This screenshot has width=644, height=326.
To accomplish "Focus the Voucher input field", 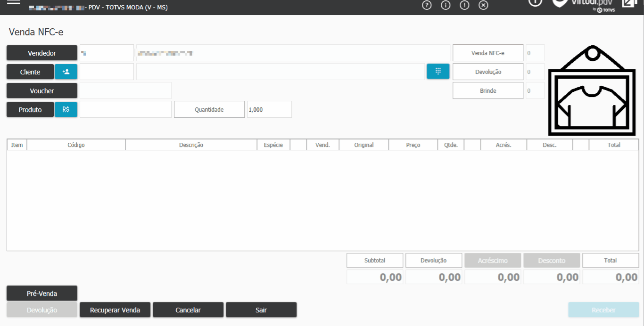I will [x=125, y=90].
